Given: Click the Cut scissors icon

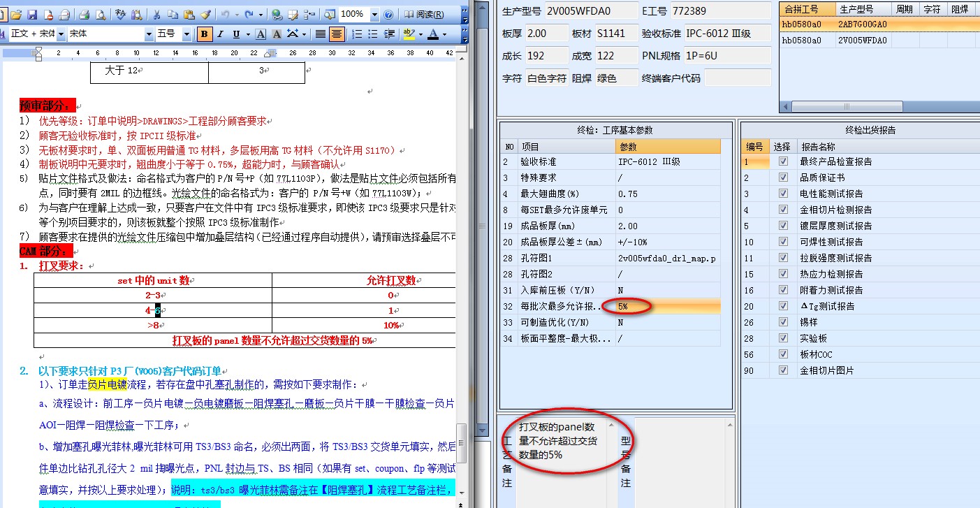Looking at the screenshot, I should pyautogui.click(x=156, y=14).
